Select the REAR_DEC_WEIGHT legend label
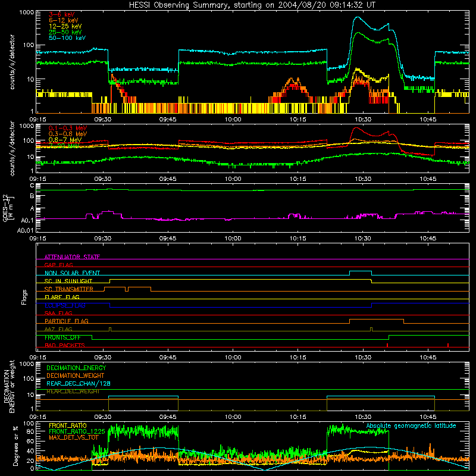 [73, 392]
